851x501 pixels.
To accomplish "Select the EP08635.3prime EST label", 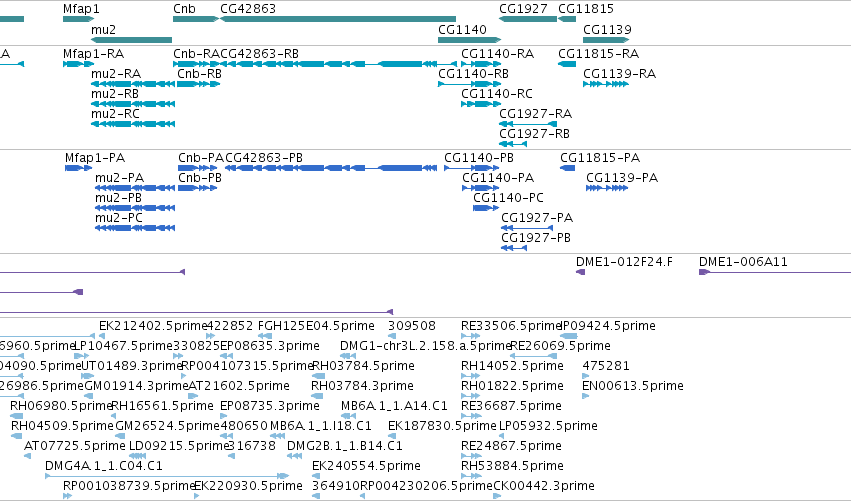I will point(270,346).
